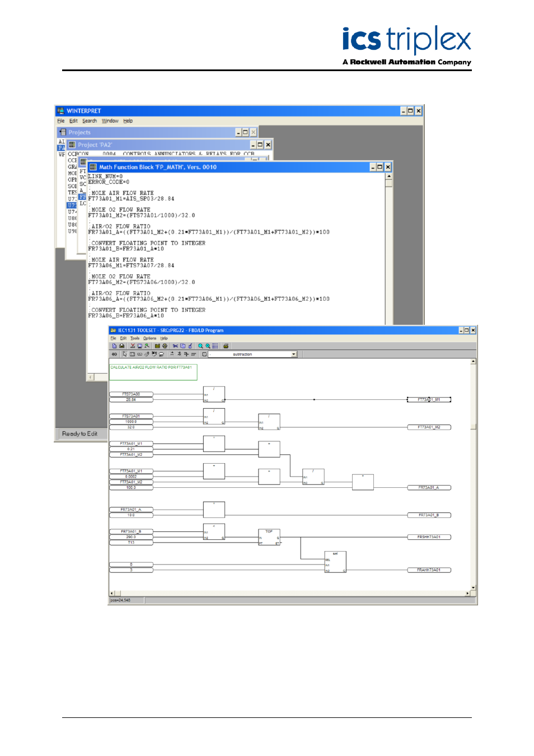Select the 28.84 constant input box
Screen dimensions: 534x756
pos(131,400)
